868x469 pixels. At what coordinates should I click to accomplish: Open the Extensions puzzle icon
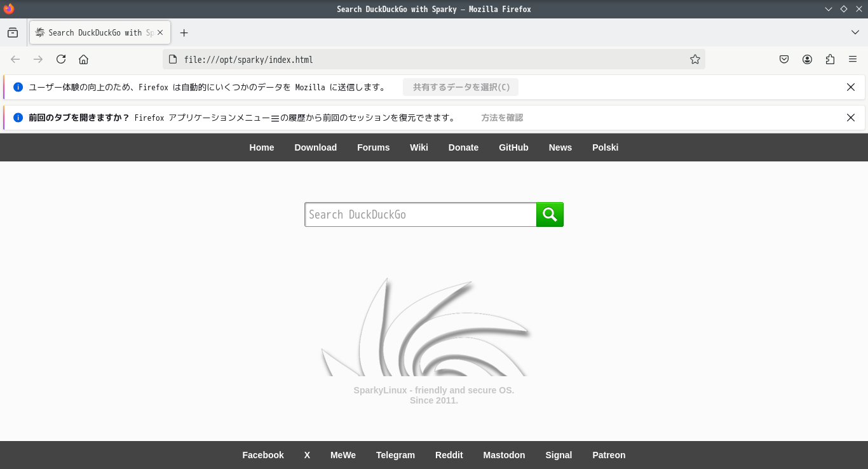pyautogui.click(x=830, y=59)
